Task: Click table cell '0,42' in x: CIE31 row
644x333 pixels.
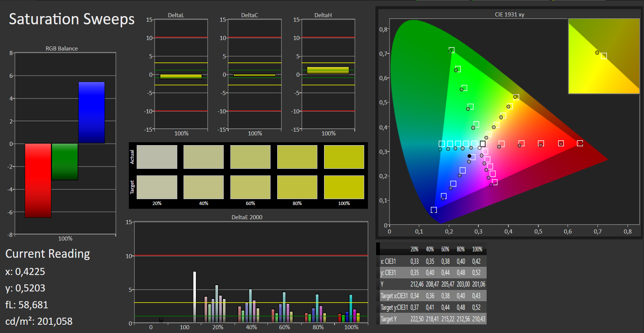Action: (x=476, y=261)
